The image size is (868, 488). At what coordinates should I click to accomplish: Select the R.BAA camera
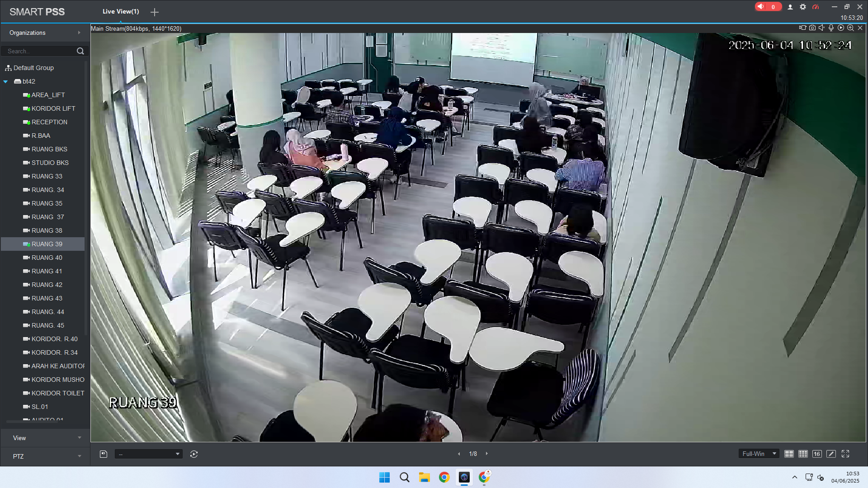tap(41, 136)
